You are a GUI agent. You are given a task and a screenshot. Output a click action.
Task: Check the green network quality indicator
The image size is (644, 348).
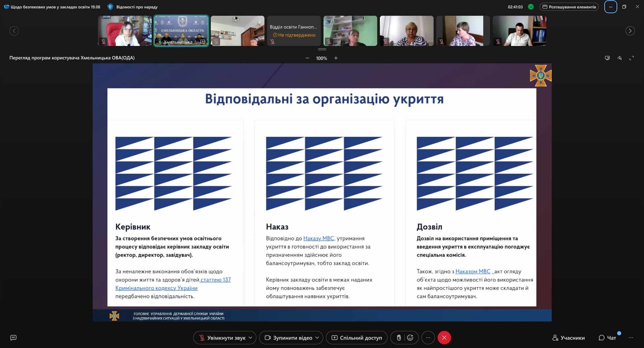(531, 7)
